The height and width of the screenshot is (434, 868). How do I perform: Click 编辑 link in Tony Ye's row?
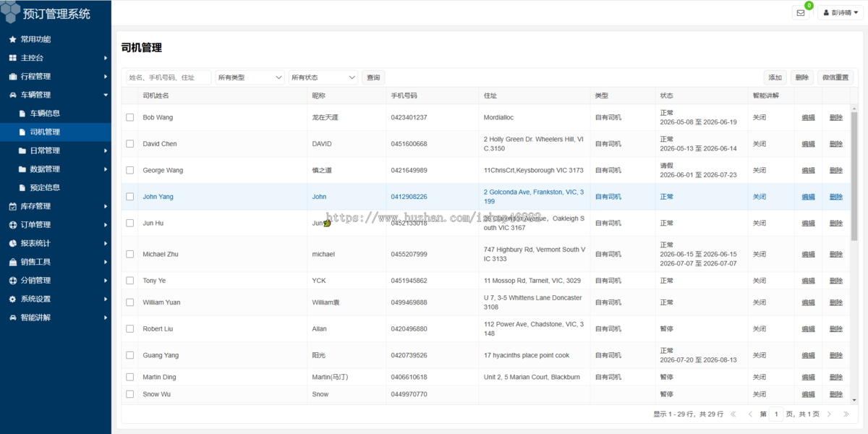tap(808, 281)
